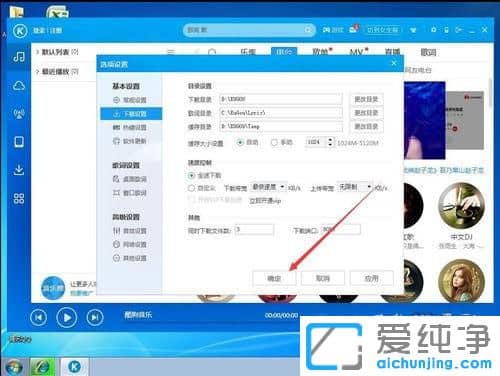Switch to the 电台 tab

click(284, 52)
